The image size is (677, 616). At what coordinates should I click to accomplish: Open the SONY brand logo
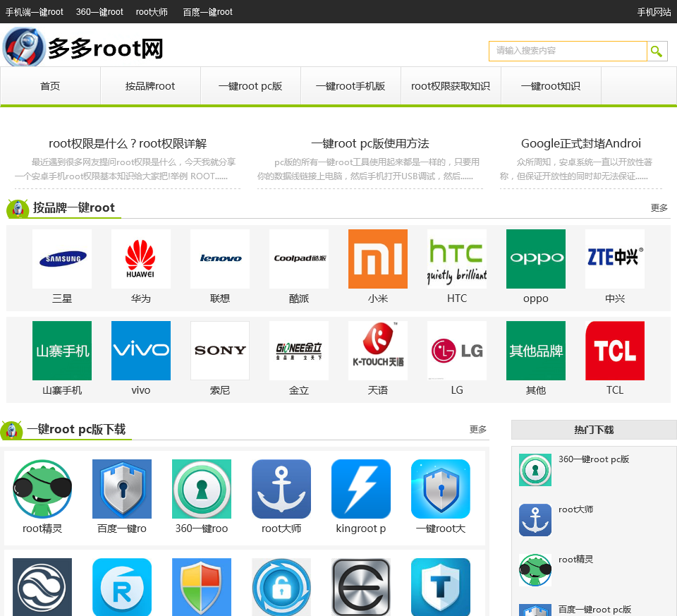(220, 351)
